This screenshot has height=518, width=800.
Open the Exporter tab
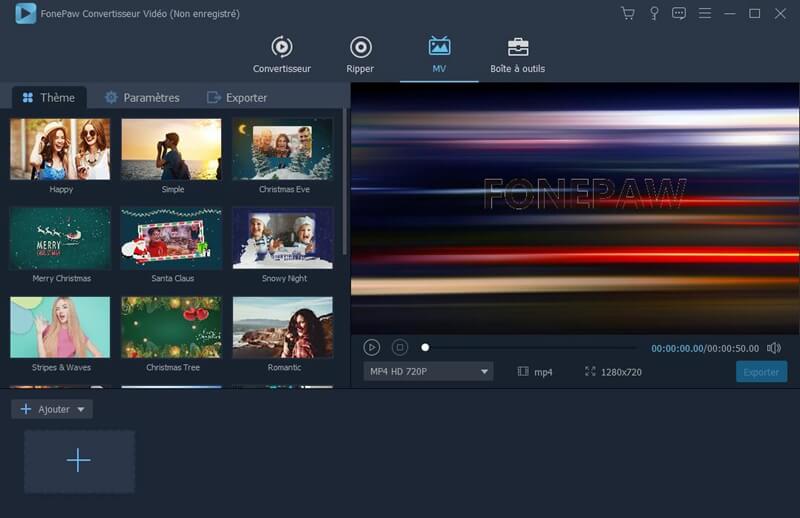tap(237, 97)
